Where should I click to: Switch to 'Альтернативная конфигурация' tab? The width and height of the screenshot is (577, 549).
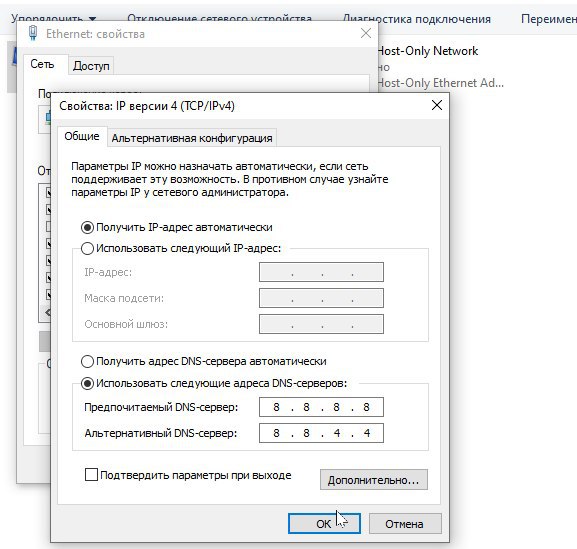pos(192,138)
